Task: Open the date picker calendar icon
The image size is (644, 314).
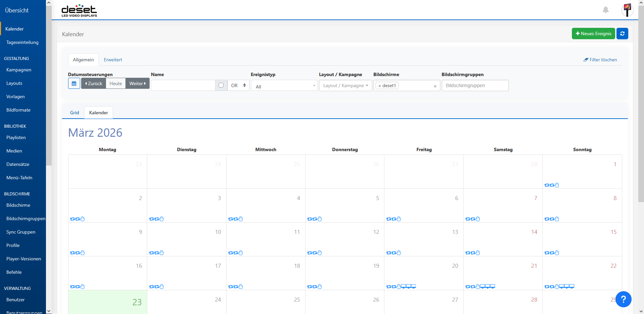Action: pos(74,83)
